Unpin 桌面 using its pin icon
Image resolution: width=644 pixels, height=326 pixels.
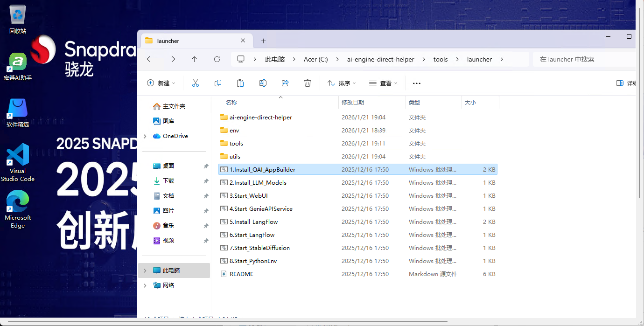click(x=206, y=166)
